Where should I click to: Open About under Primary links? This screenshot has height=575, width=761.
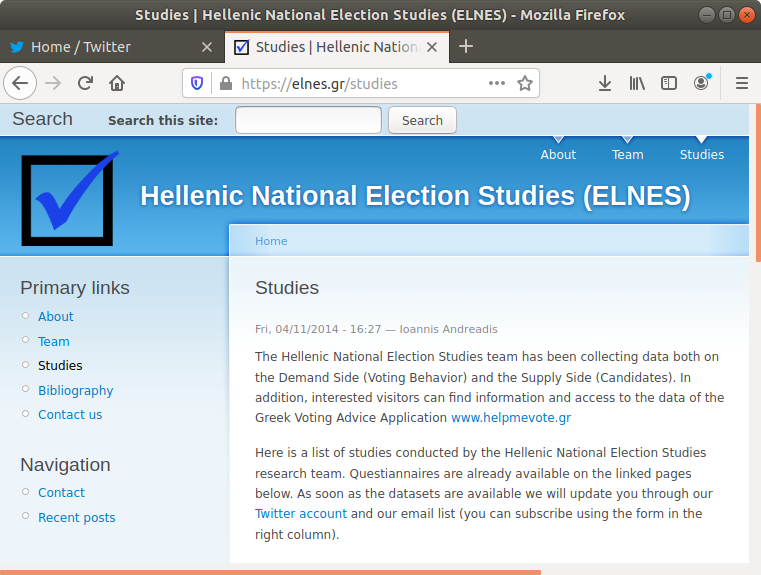click(56, 316)
